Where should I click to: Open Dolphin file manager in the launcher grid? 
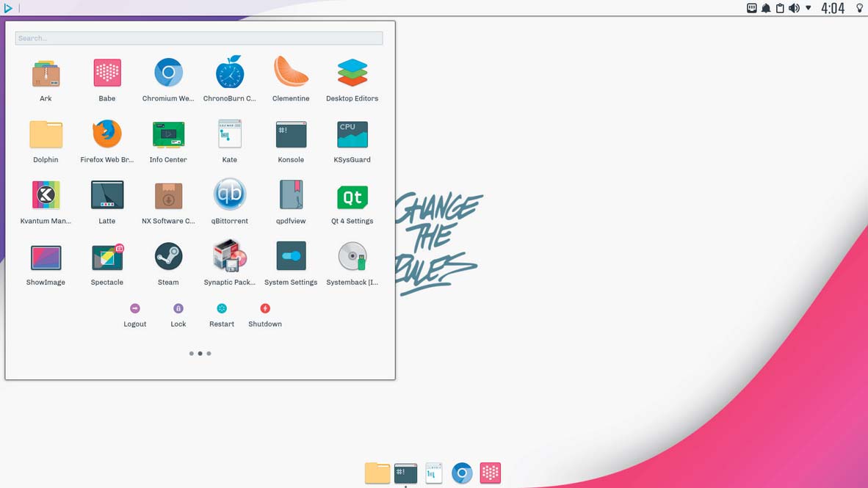pos(46,134)
